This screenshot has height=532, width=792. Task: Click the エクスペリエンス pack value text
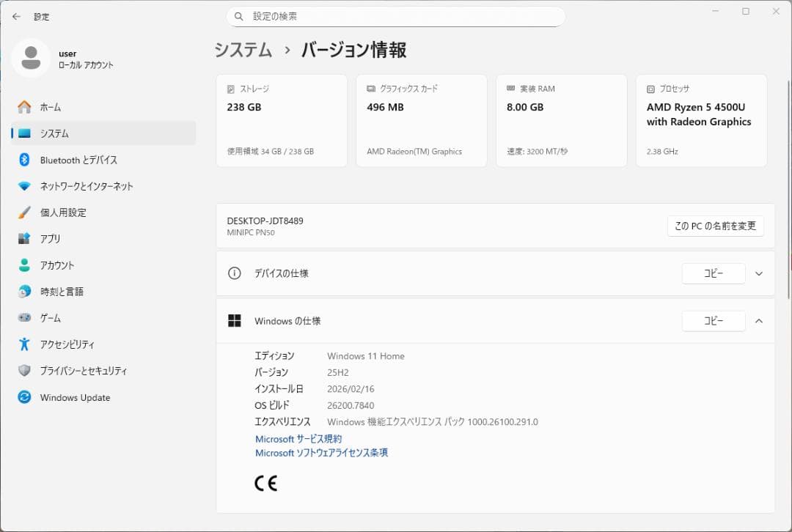pos(433,421)
